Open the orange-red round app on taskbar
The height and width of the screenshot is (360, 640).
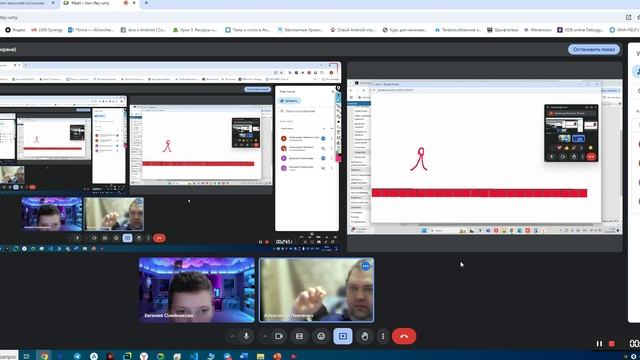(x=277, y=356)
